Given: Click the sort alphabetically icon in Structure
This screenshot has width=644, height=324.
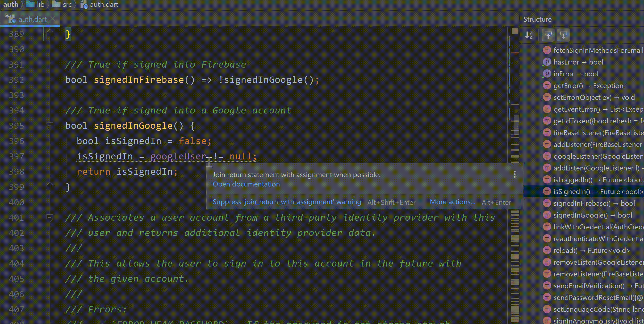Looking at the screenshot, I should pos(529,35).
